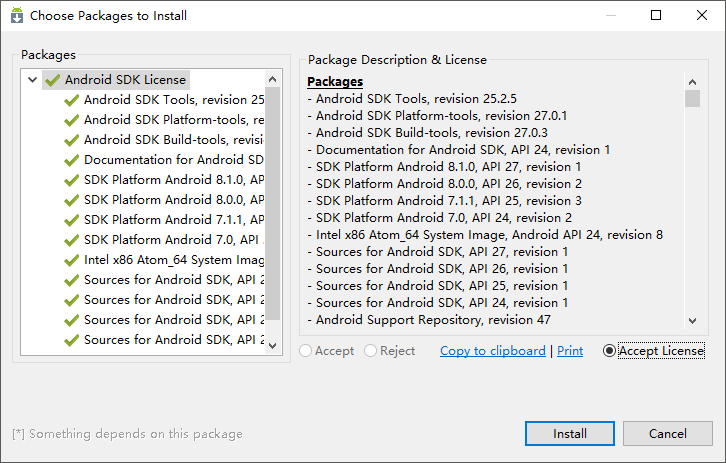The image size is (726, 463).
Task: Click down arrow of license description scrollbar
Action: pos(693,320)
